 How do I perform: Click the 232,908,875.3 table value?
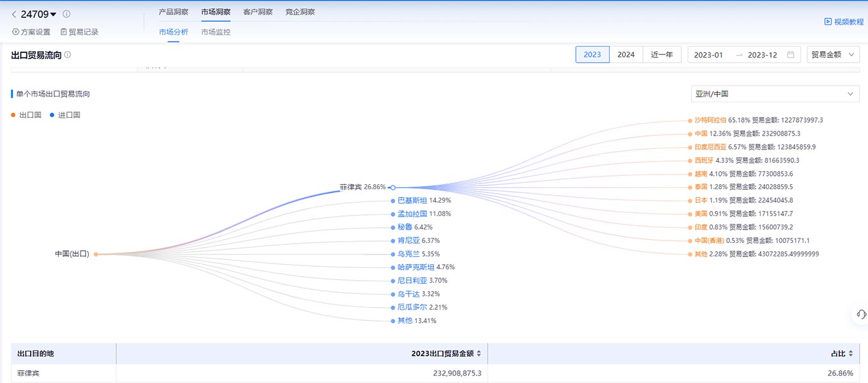457,373
